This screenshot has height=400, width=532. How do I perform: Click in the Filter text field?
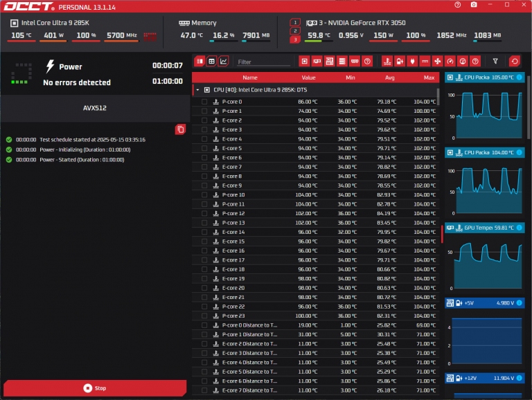264,62
